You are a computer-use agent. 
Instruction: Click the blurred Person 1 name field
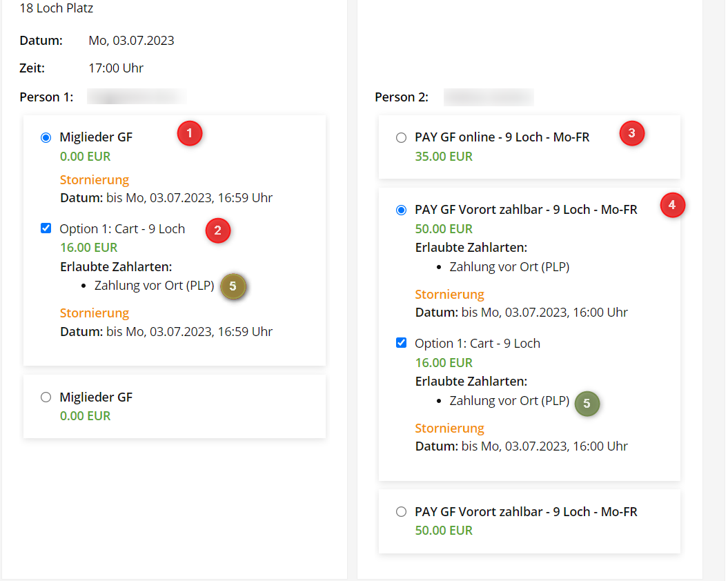(x=137, y=97)
